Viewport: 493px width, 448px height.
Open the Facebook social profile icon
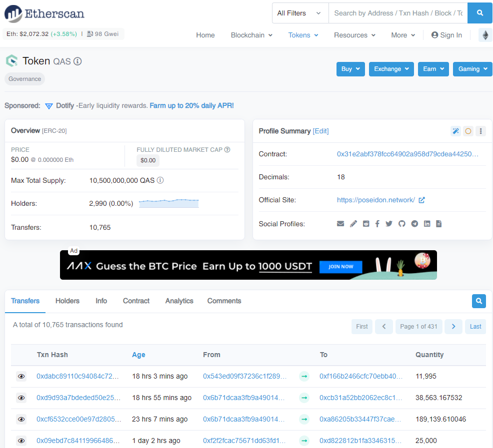pos(377,224)
